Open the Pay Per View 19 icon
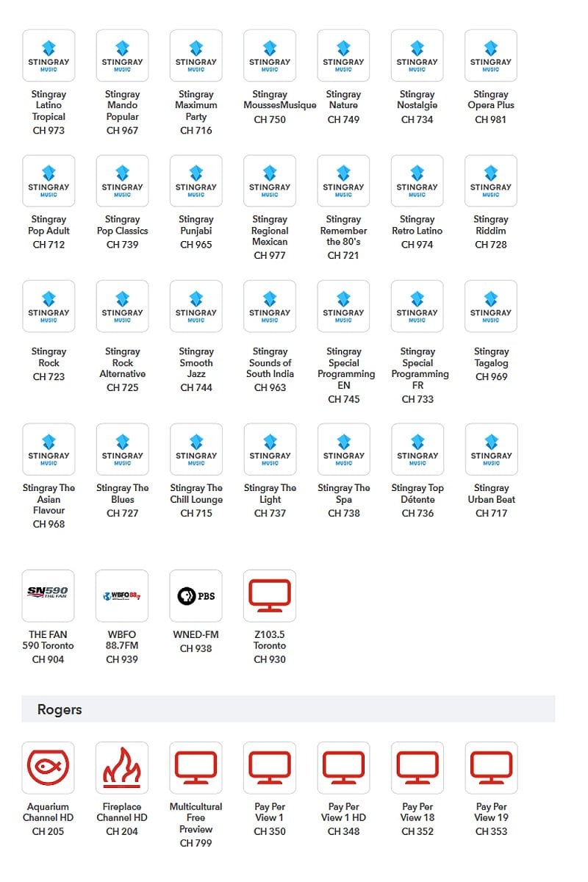Image resolution: width=588 pixels, height=882 pixels. (491, 767)
